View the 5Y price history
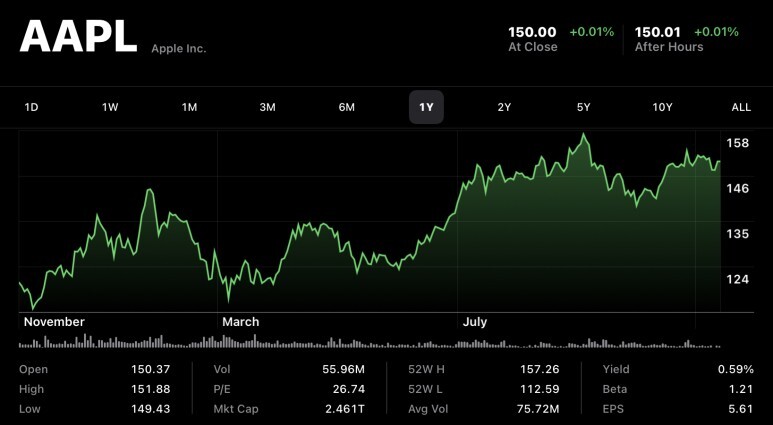This screenshot has width=773, height=425. click(583, 107)
